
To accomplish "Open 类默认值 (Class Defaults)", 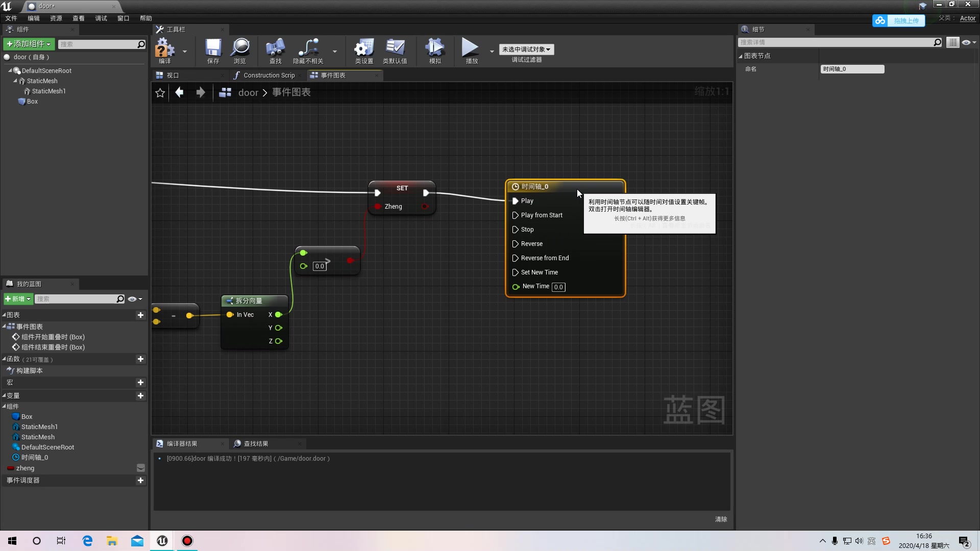I will (x=396, y=50).
